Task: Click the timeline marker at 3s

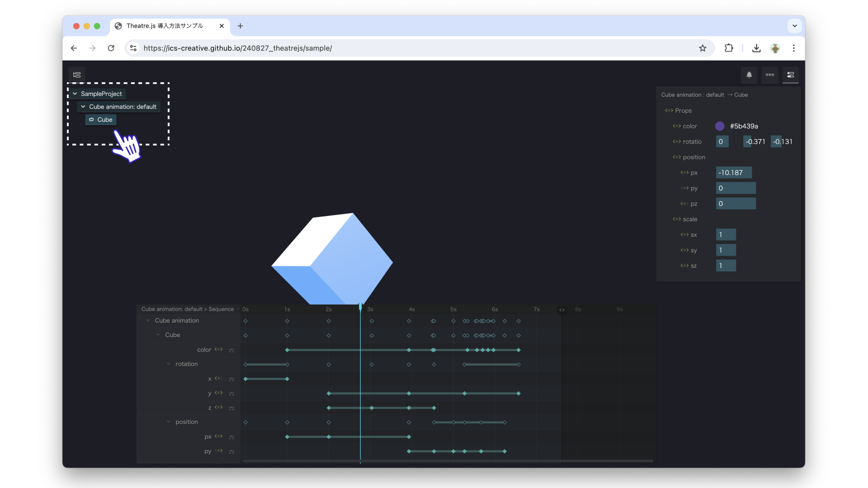Action: [x=370, y=309]
